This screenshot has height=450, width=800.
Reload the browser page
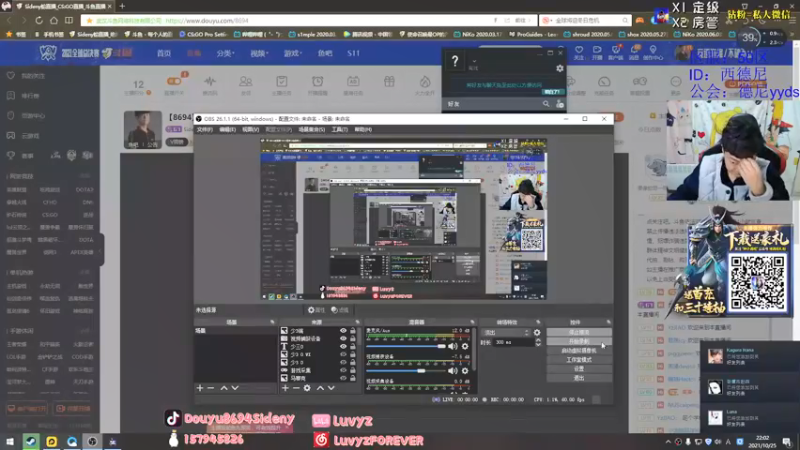pyautogui.click(x=39, y=20)
